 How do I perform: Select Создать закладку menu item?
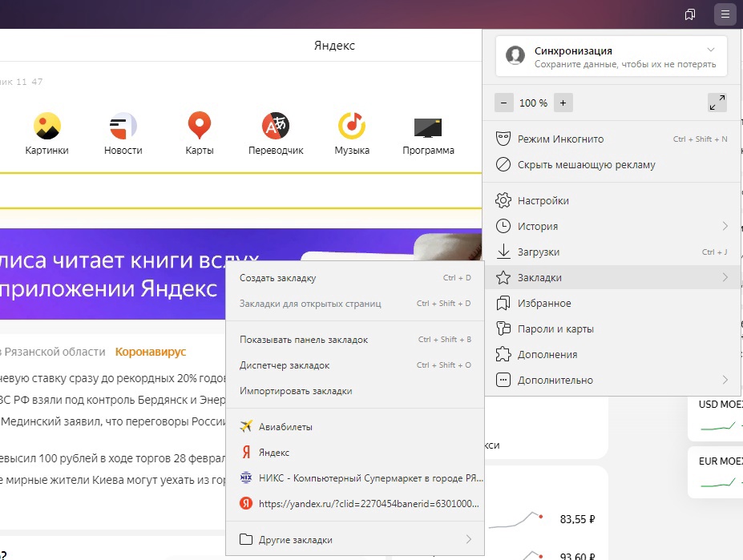[x=277, y=278]
